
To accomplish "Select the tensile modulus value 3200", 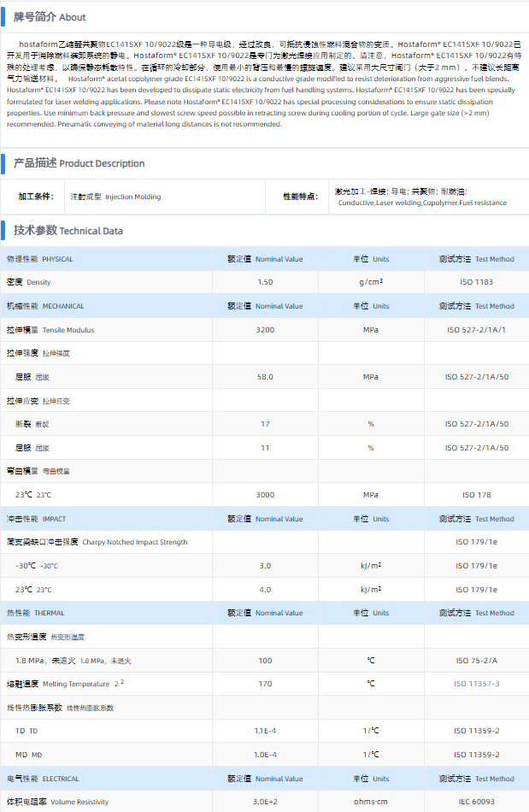I will pos(265,330).
